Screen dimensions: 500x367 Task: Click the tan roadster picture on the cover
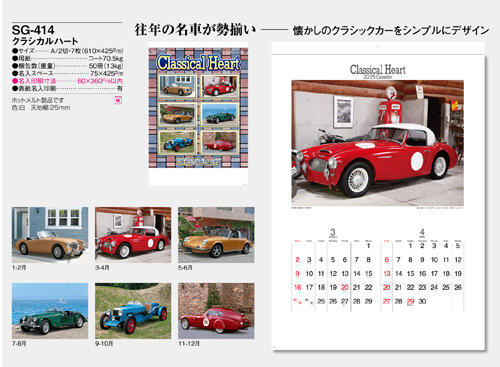177,86
